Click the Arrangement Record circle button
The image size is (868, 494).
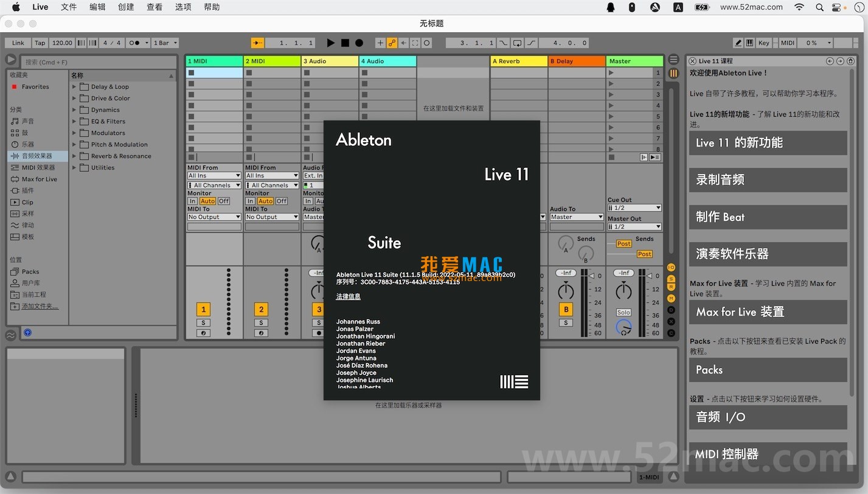coord(359,43)
